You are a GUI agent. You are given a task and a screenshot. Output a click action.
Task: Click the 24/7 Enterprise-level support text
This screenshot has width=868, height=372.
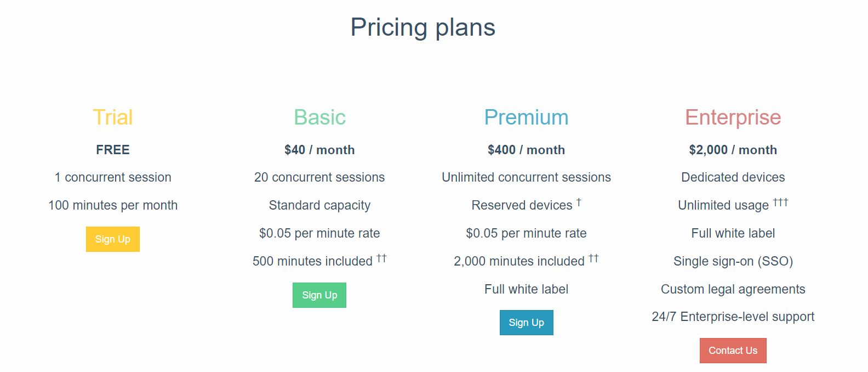pyautogui.click(x=733, y=317)
